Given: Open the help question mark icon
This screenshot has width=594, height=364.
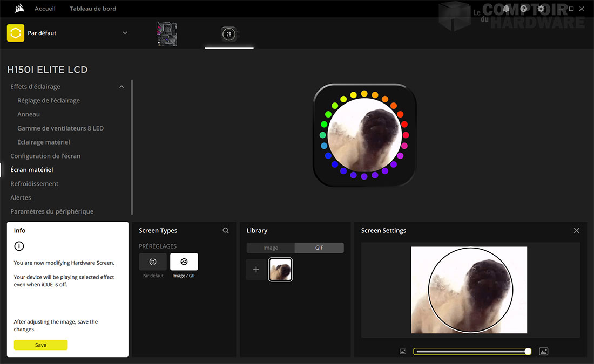Looking at the screenshot, I should [x=523, y=9].
